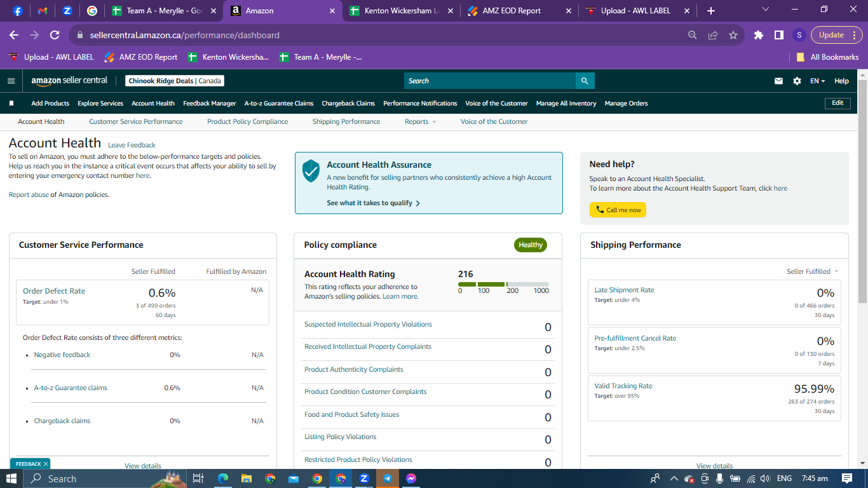Open the Chrome extensions puzzle icon
The height and width of the screenshot is (488, 868).
coord(759,35)
